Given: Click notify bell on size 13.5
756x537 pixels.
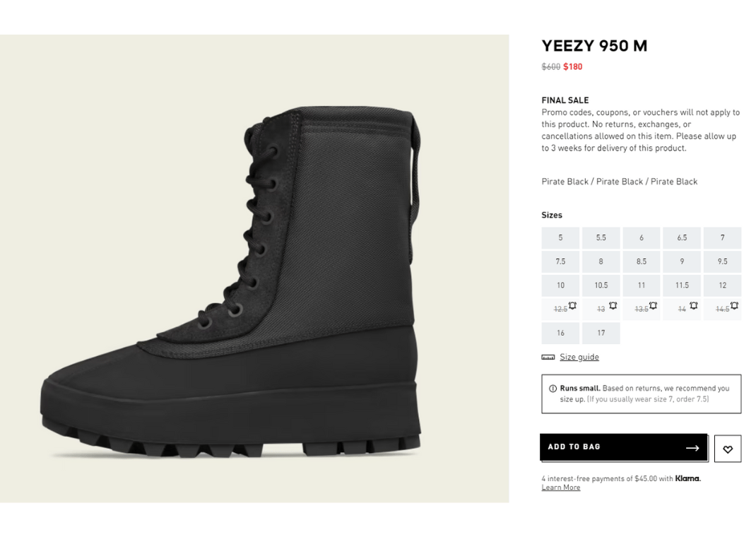Looking at the screenshot, I should [x=653, y=306].
